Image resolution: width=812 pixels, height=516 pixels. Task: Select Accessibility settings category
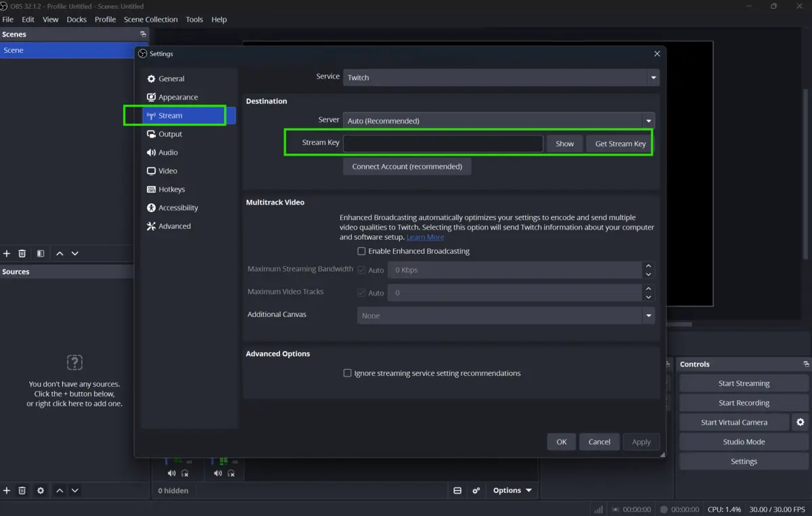189,208
